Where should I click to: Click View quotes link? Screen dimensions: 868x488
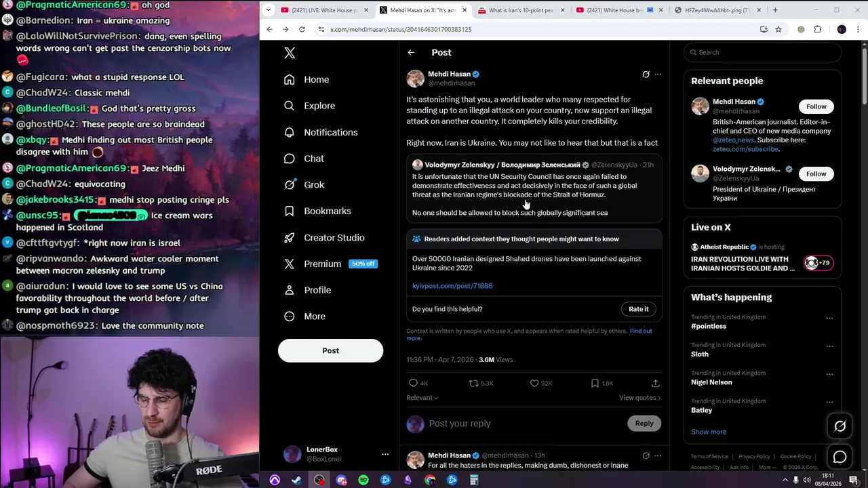click(x=639, y=398)
